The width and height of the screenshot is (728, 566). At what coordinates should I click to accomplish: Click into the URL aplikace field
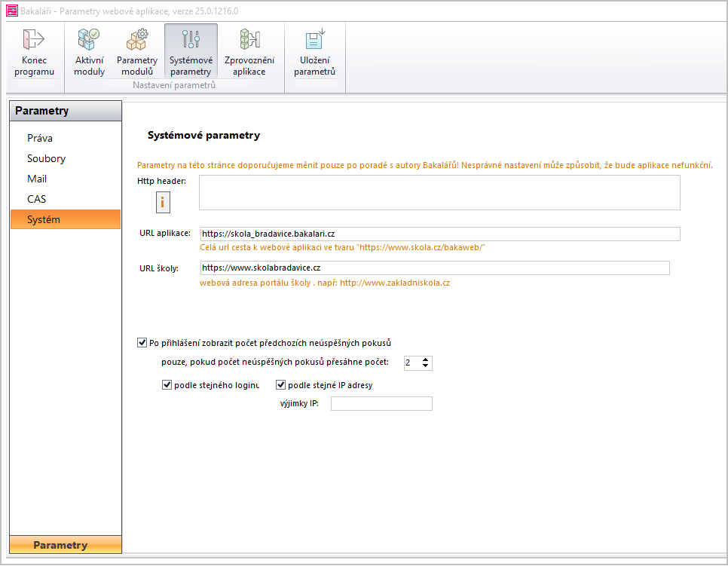[439, 234]
